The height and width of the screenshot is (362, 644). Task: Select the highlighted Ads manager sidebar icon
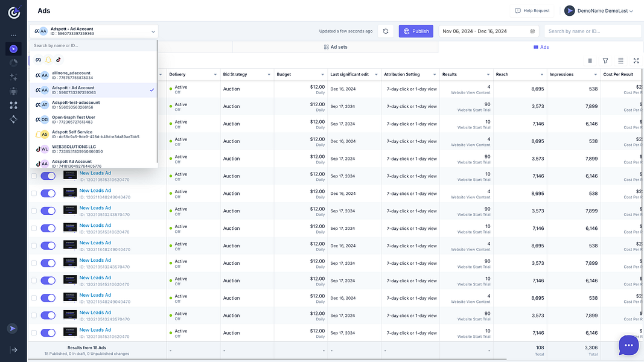(13, 49)
